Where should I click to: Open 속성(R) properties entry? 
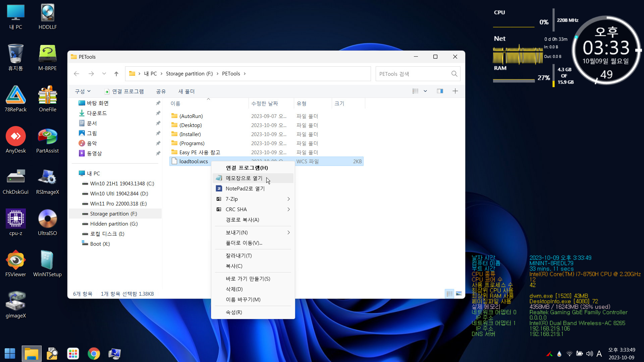tap(253, 312)
